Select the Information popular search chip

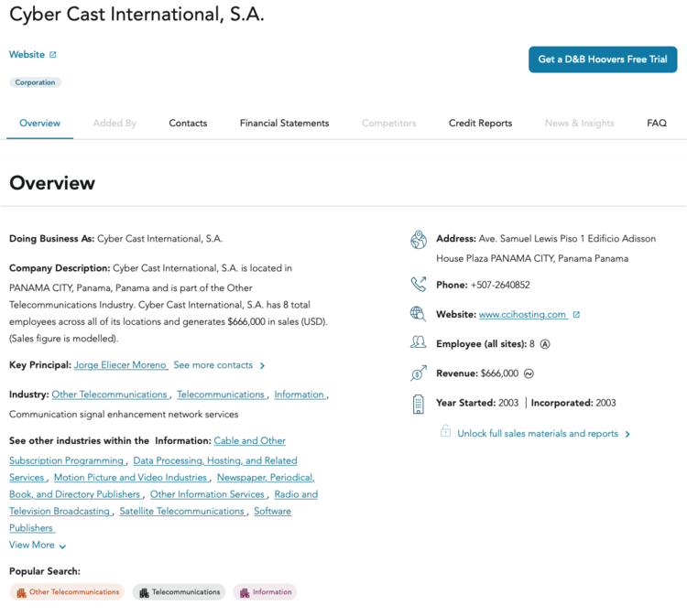[x=265, y=592]
